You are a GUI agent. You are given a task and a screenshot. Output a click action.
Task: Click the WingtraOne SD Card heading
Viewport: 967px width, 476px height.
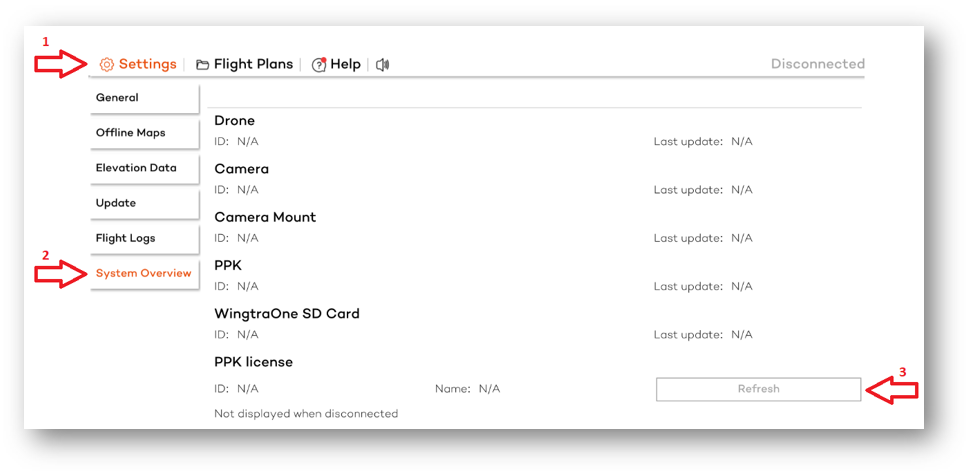click(286, 313)
